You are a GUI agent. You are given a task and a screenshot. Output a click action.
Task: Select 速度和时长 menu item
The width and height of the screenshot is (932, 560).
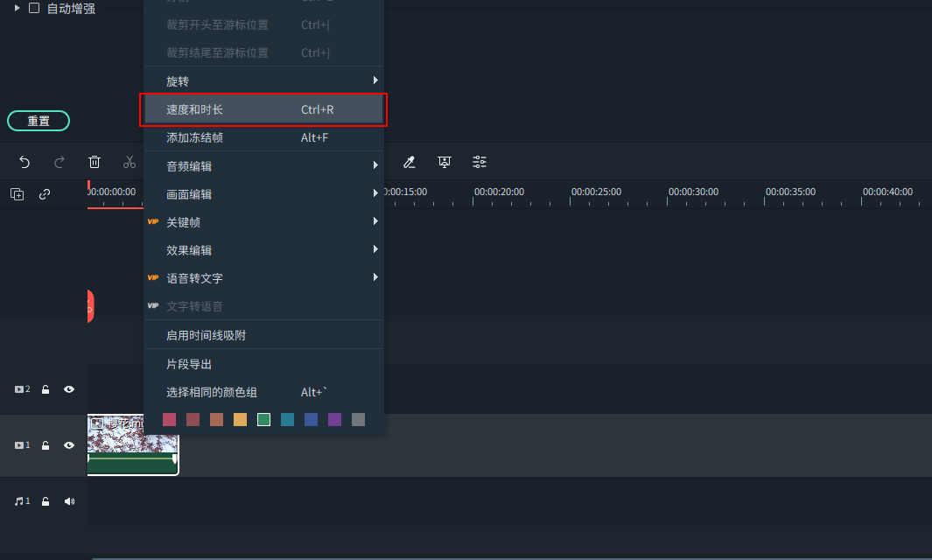(x=264, y=109)
